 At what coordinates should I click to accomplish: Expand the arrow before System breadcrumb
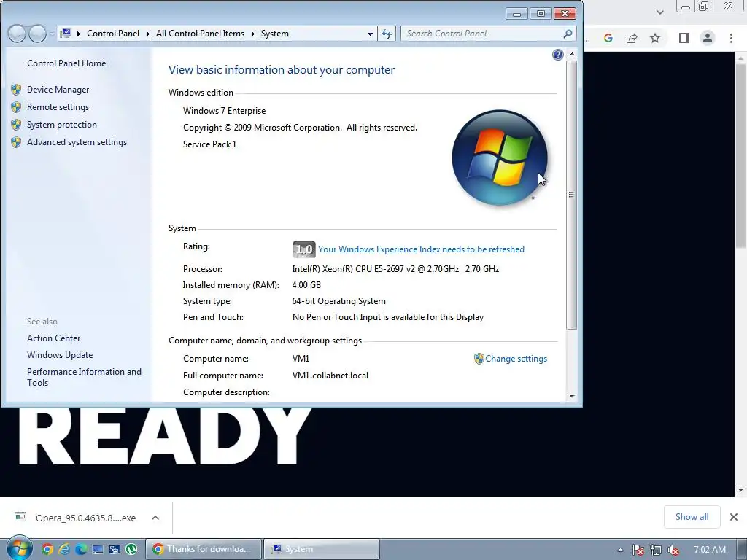[253, 34]
